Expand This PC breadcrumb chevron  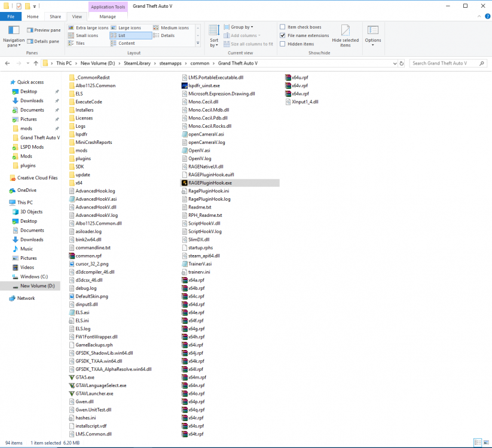click(76, 63)
